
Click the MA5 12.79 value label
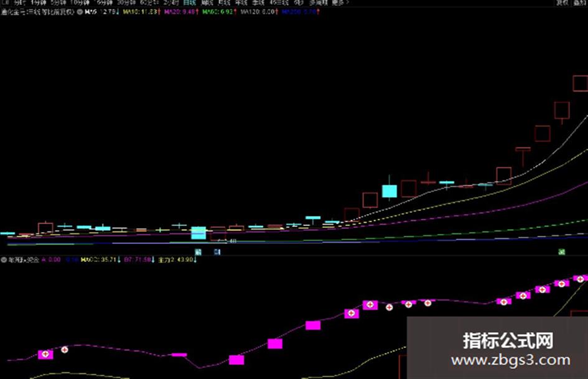tap(102, 12)
